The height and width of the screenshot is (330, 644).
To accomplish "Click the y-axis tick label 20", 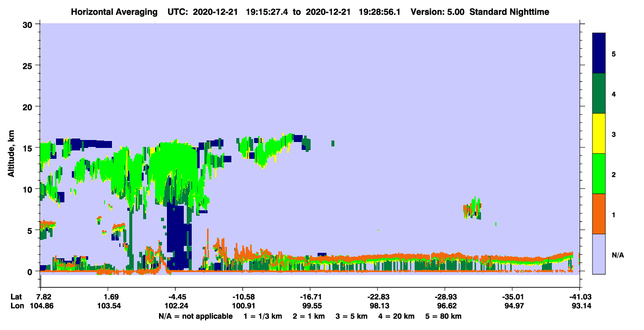I will pyautogui.click(x=28, y=107).
